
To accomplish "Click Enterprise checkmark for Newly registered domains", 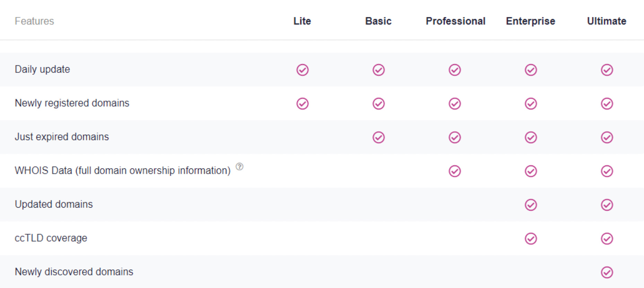I will pos(531,104).
